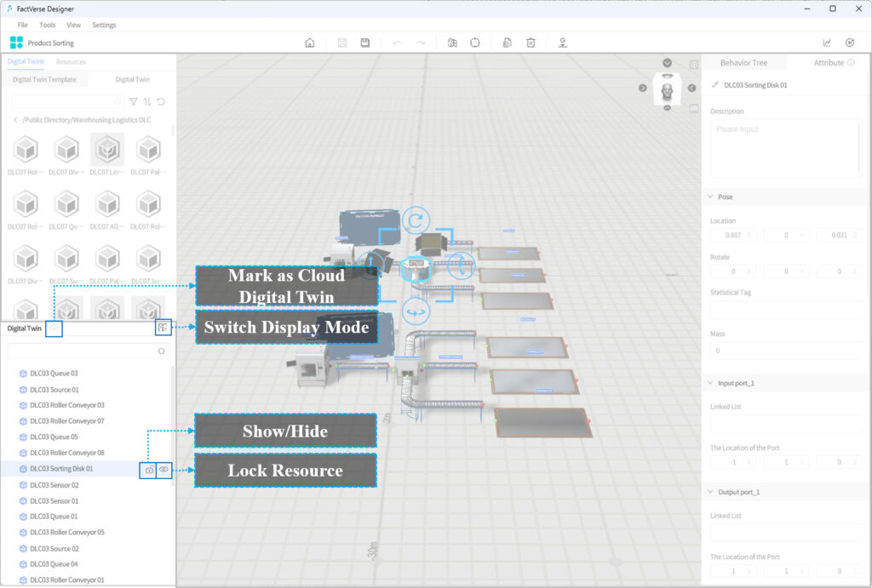Select DLC03 Roller Conveyor 07
The image size is (872, 588).
66,421
